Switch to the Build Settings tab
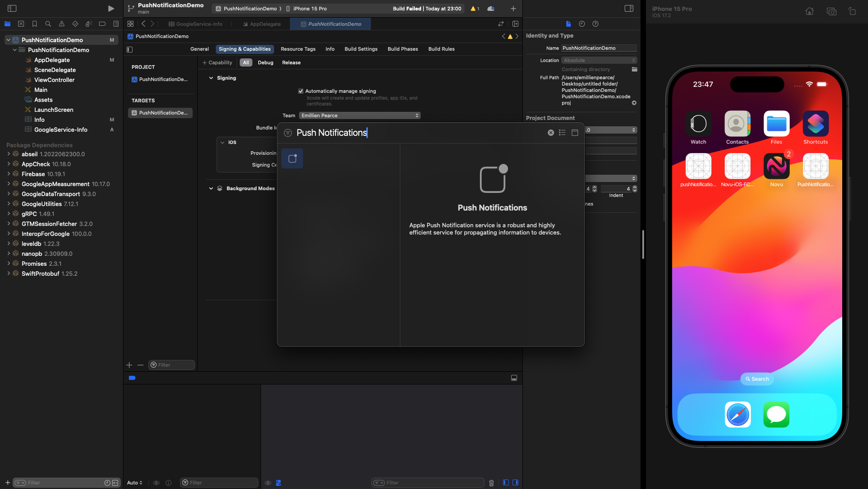This screenshot has width=868, height=489. (x=360, y=49)
